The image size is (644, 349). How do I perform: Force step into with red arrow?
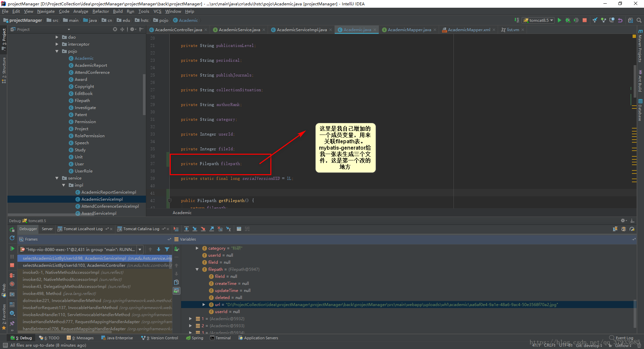click(x=203, y=229)
